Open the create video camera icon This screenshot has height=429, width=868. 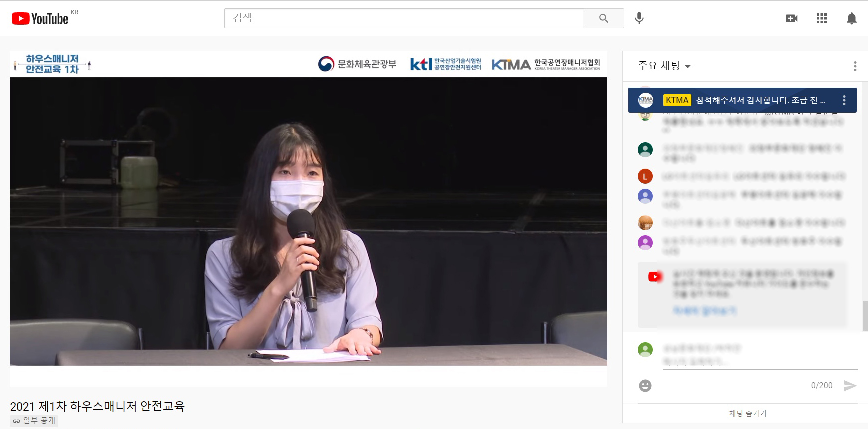(x=792, y=18)
